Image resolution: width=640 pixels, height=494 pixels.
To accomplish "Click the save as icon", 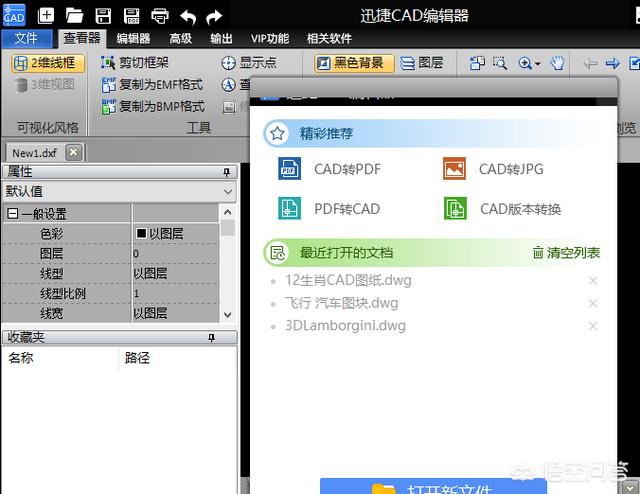I will [x=131, y=16].
